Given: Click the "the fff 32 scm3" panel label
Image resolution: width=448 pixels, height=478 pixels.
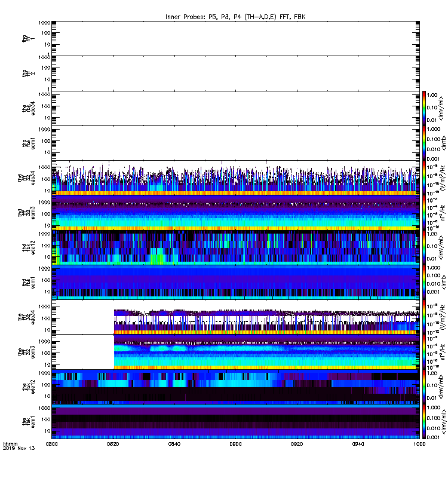Looking at the screenshot, I should [x=26, y=352].
